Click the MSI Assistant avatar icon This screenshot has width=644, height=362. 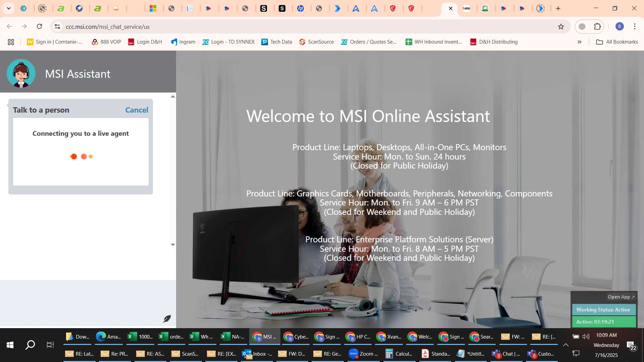21,73
